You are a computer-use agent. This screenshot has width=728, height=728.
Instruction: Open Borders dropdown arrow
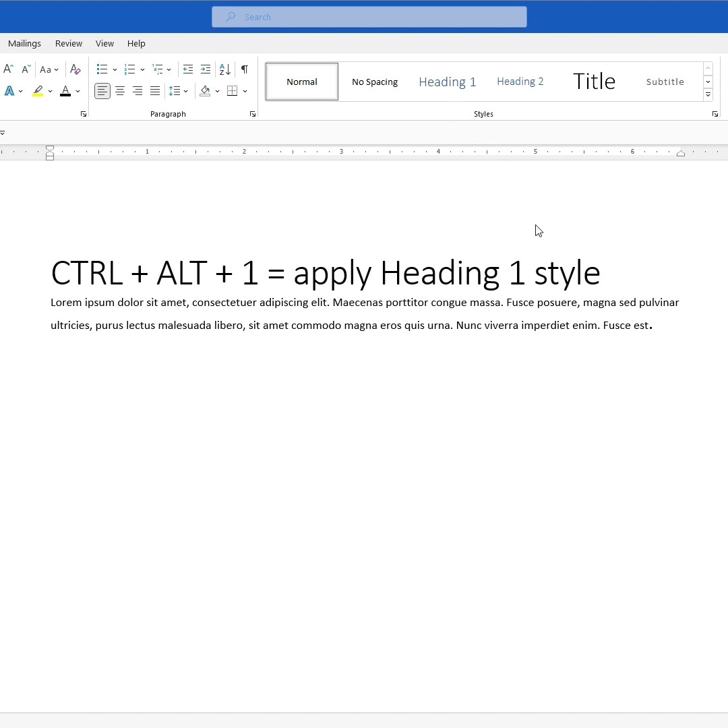245,92
